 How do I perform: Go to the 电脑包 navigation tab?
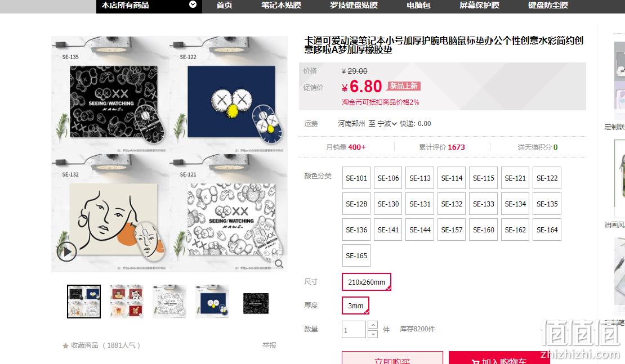click(x=418, y=5)
